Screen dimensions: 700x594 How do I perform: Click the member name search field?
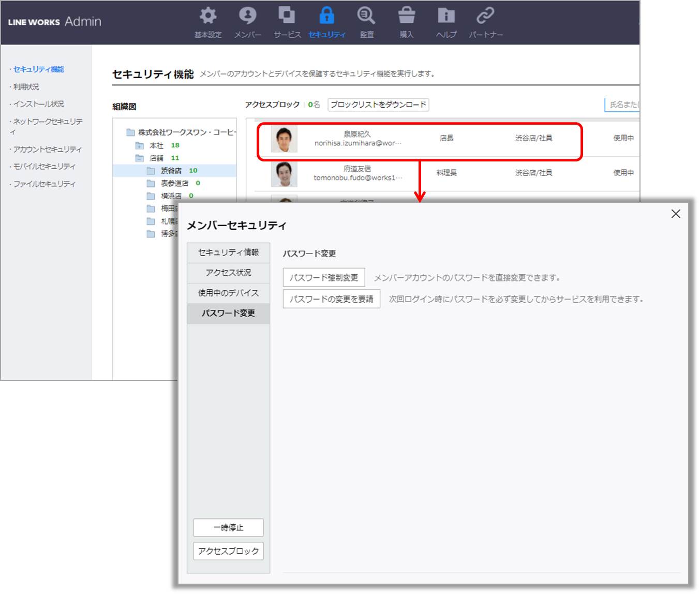(x=622, y=105)
